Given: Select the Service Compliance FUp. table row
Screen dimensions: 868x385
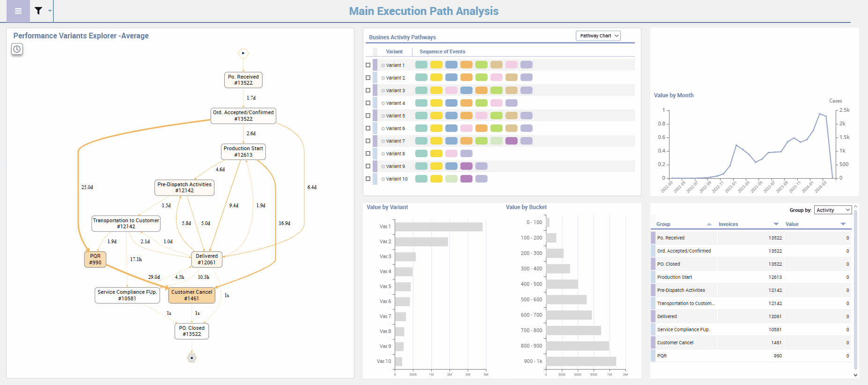Looking at the screenshot, I should 751,329.
